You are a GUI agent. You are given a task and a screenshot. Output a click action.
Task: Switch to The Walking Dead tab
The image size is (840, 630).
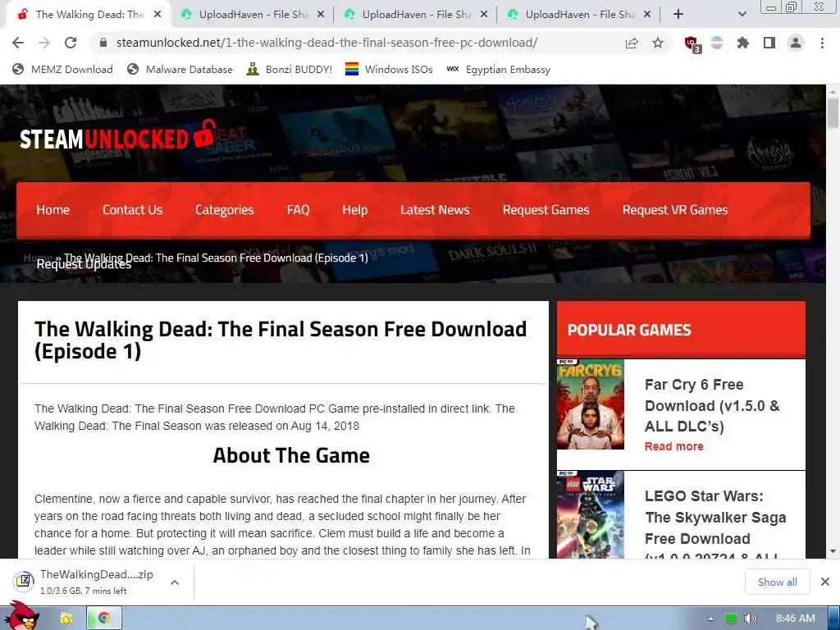(89, 15)
